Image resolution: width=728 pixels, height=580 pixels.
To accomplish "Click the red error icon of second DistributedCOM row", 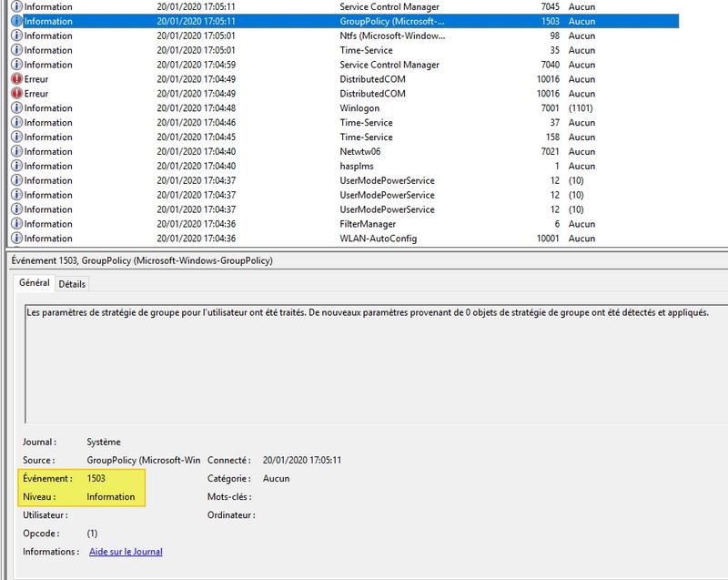I will pos(16,94).
